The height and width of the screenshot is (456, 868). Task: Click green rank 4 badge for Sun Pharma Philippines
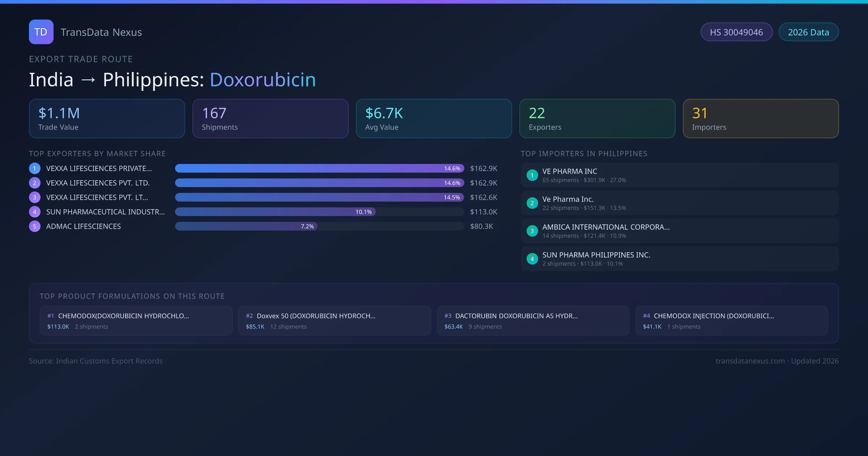tap(532, 259)
